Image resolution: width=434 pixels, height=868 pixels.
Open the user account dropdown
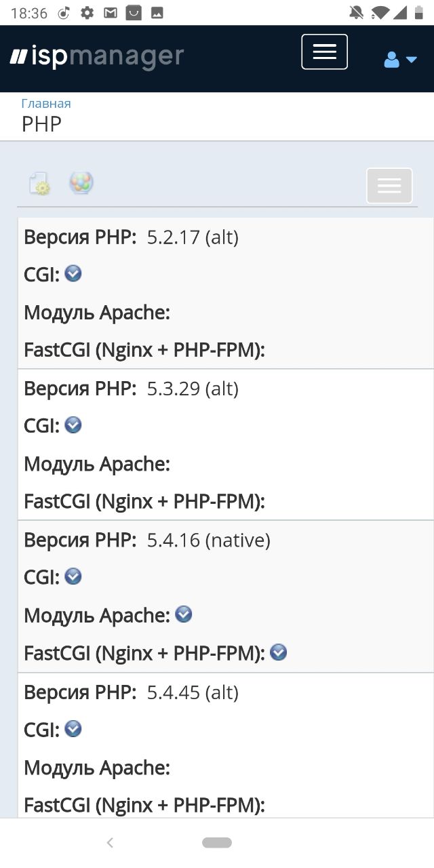400,60
